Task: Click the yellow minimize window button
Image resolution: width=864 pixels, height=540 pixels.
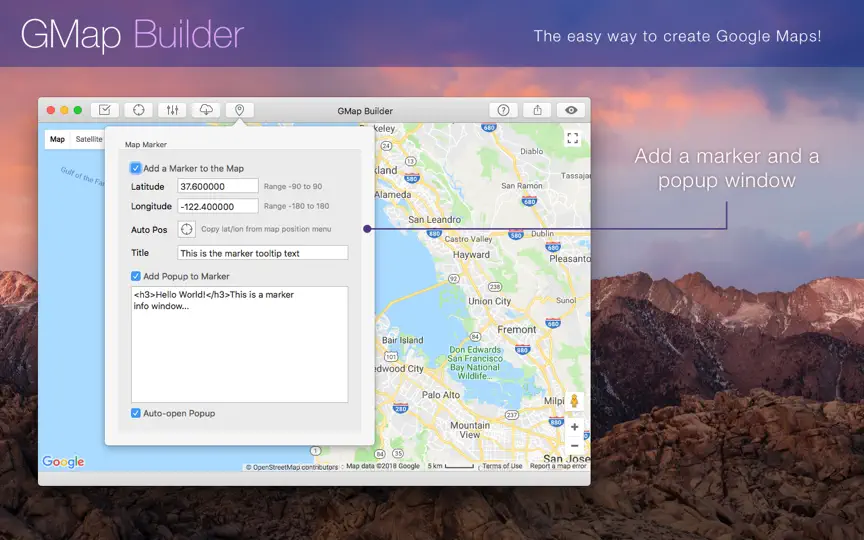Action: pyautogui.click(x=64, y=110)
